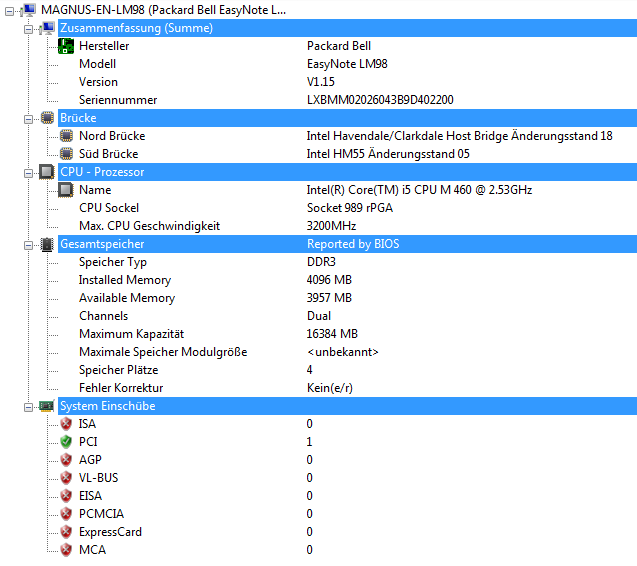Click the Reported by BIOS text

click(x=353, y=244)
